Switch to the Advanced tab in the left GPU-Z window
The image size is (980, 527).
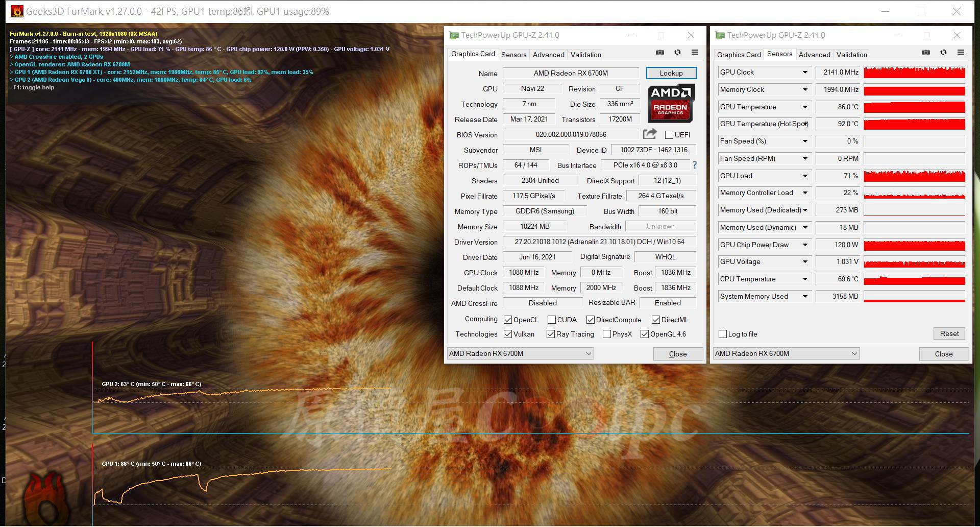[548, 55]
